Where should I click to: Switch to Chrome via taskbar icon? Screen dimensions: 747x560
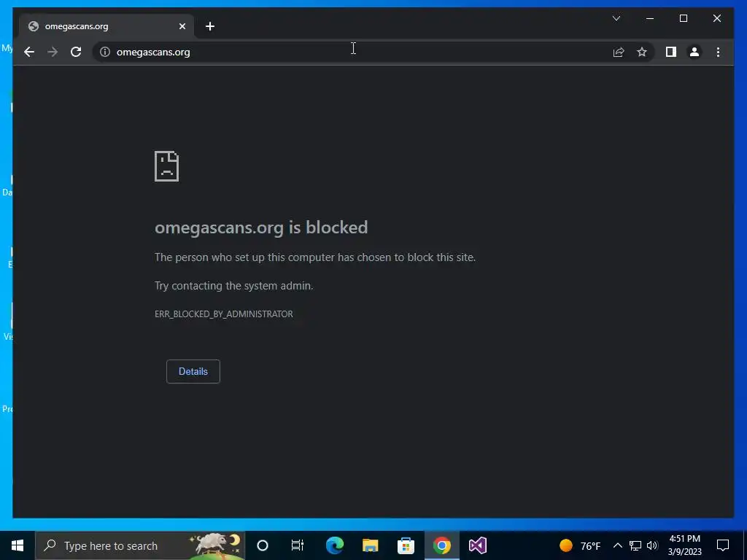coord(441,545)
